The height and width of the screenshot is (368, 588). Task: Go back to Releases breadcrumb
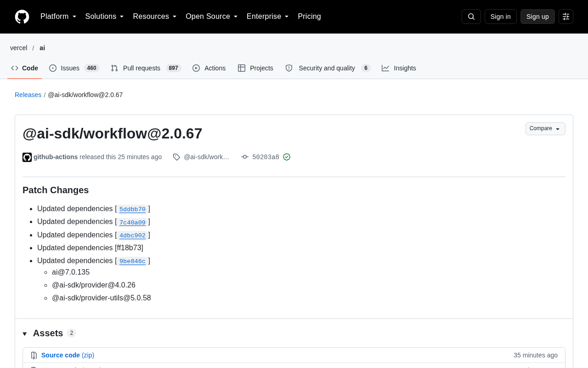tap(28, 95)
